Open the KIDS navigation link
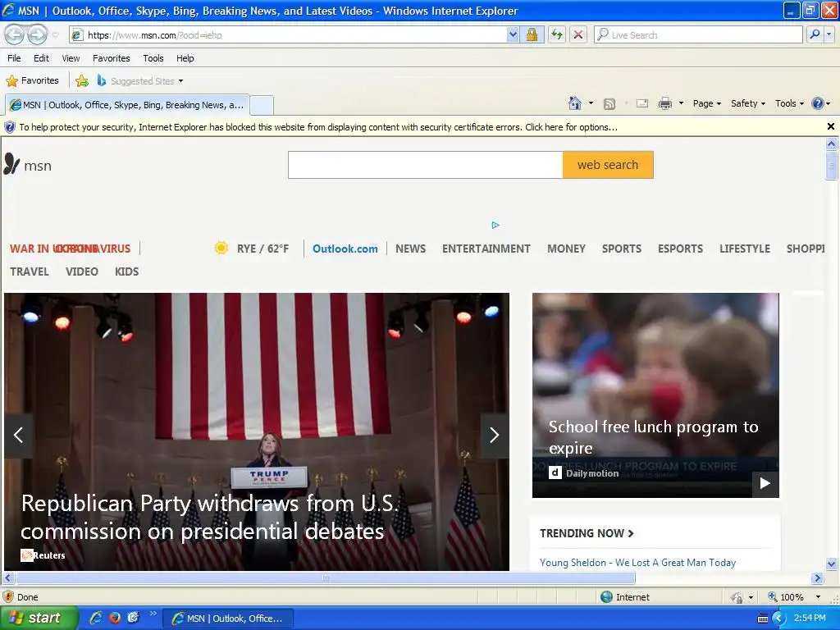 (127, 272)
